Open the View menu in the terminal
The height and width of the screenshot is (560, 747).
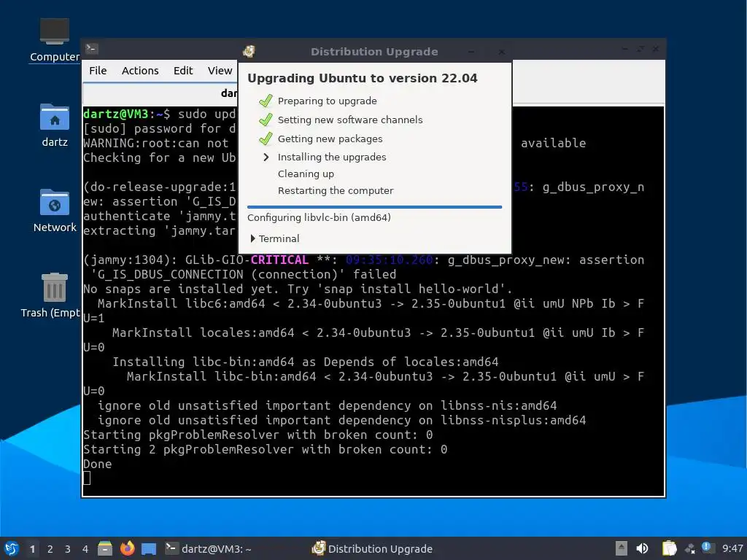pyautogui.click(x=220, y=71)
